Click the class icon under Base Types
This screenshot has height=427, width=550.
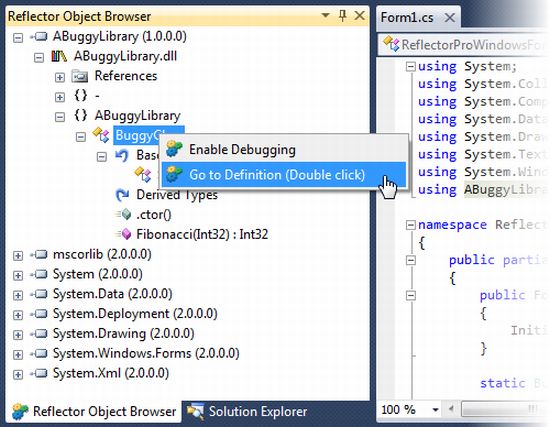click(x=143, y=174)
